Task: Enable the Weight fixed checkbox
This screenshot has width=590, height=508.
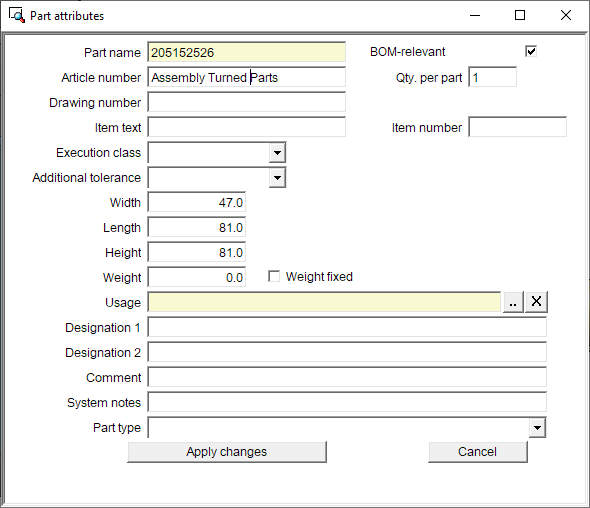Action: coord(274,277)
